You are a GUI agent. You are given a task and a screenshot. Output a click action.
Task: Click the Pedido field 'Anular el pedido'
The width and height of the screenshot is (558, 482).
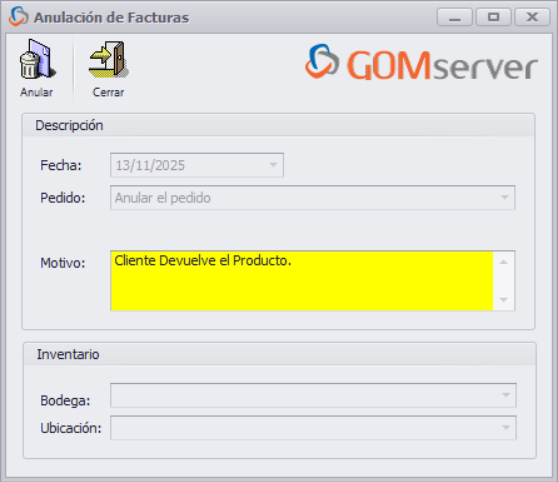312,198
